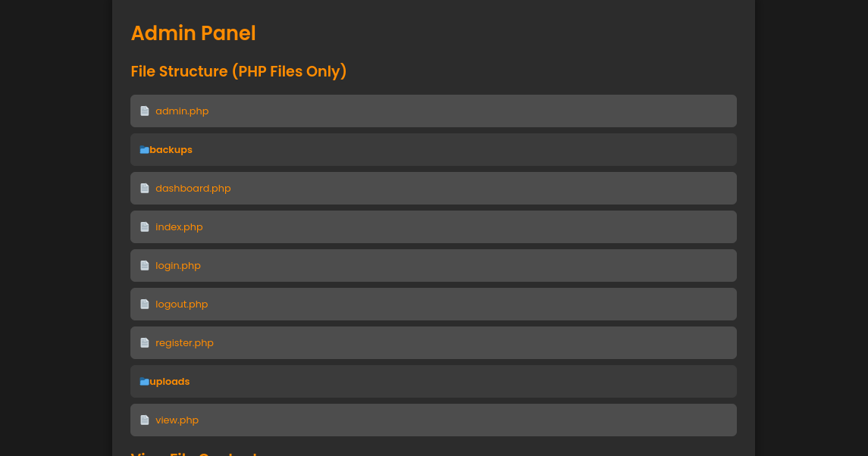Viewport: 868px width, 456px height.
Task: Expand the backups folder
Action: tap(171, 150)
